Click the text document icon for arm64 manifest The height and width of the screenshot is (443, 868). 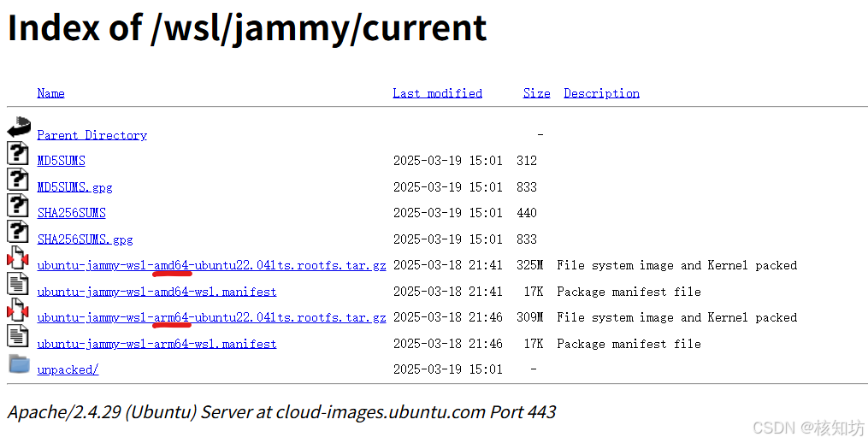click(x=18, y=335)
